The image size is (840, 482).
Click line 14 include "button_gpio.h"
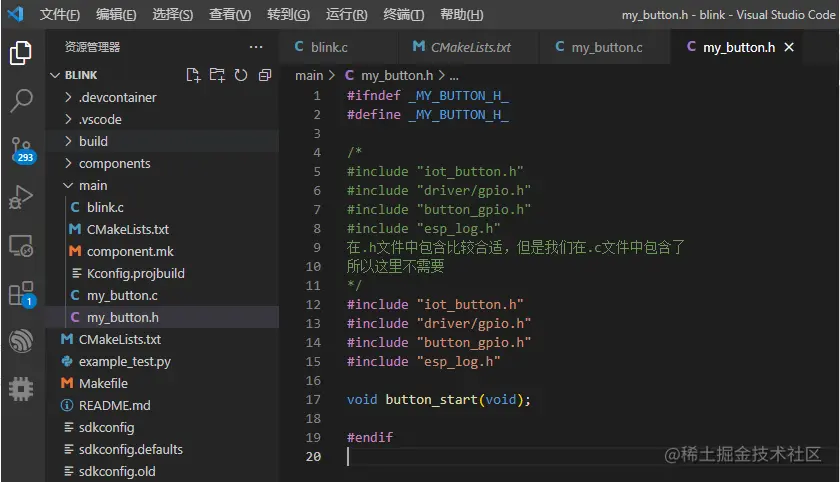point(439,342)
